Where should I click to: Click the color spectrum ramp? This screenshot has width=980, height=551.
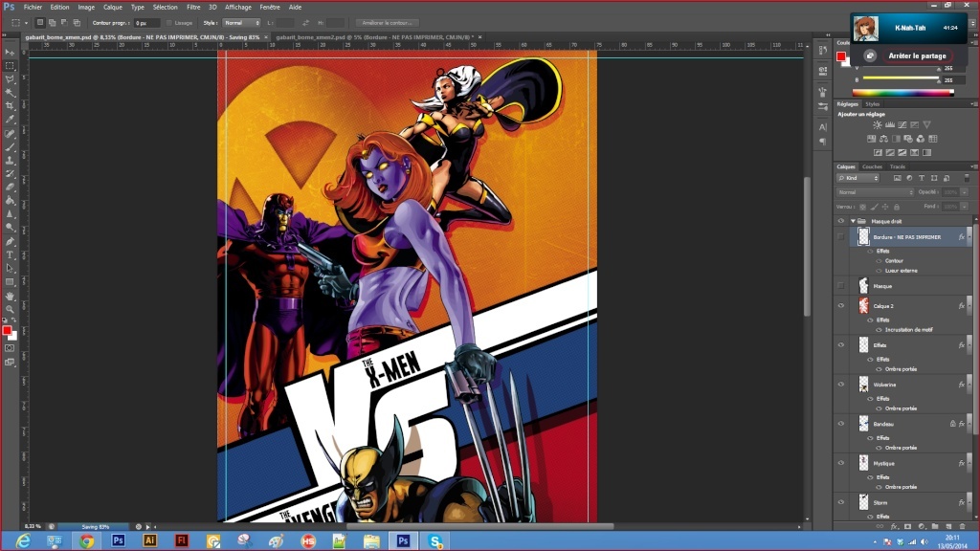[x=903, y=93]
